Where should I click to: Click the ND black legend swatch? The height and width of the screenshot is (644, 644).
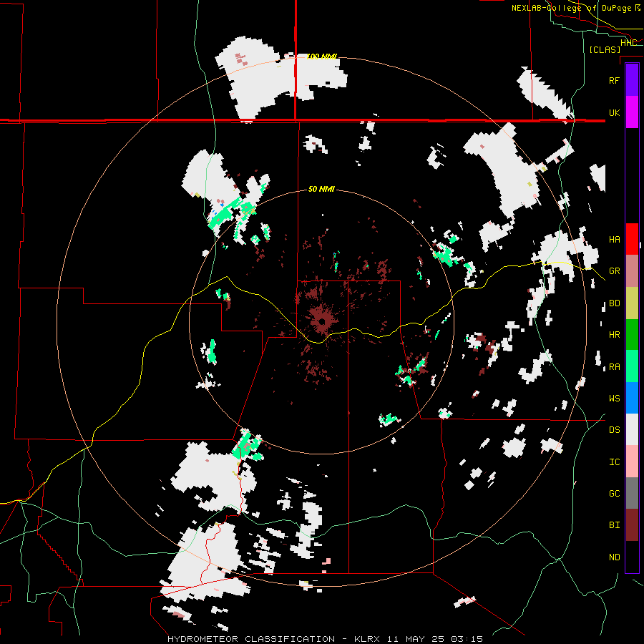tap(632, 557)
